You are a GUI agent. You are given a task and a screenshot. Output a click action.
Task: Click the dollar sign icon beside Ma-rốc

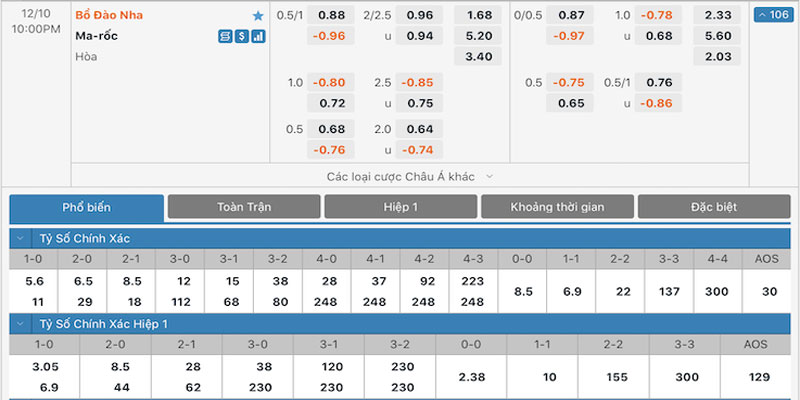tap(242, 36)
